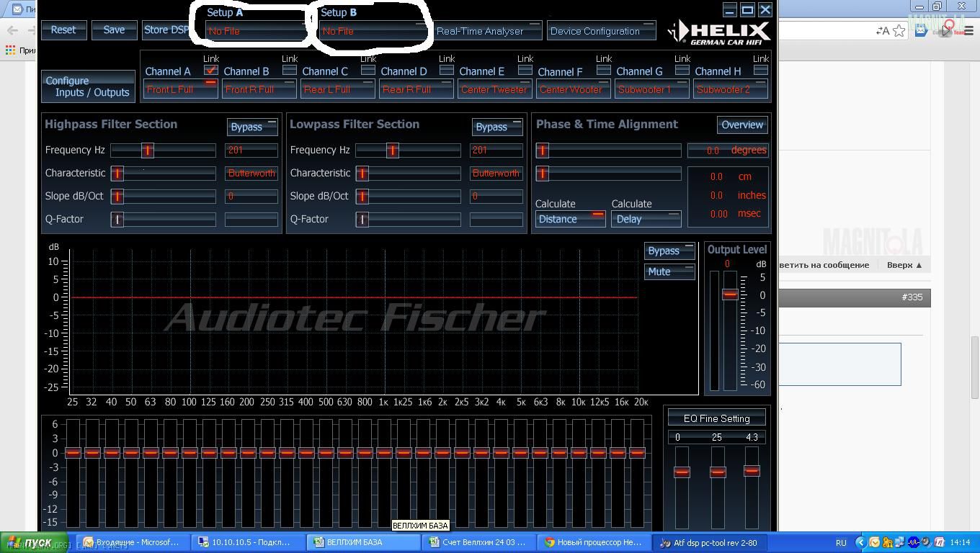Expand hidden system tray icons arrow
The image size is (980, 553).
click(x=860, y=542)
